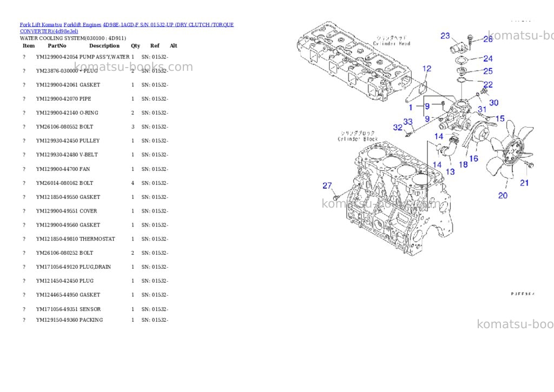This screenshot has height=392, width=554.
Task: Click diagram callout number 26
Action: click(488, 39)
